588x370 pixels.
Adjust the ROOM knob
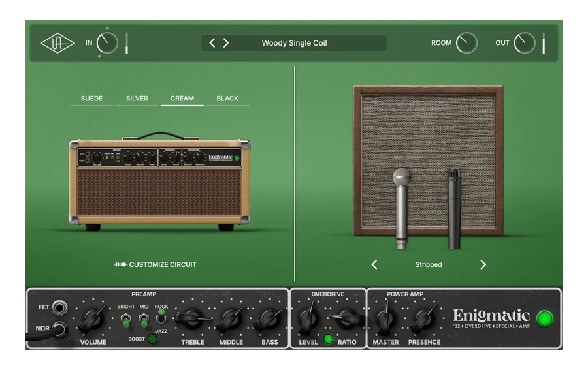tap(466, 43)
